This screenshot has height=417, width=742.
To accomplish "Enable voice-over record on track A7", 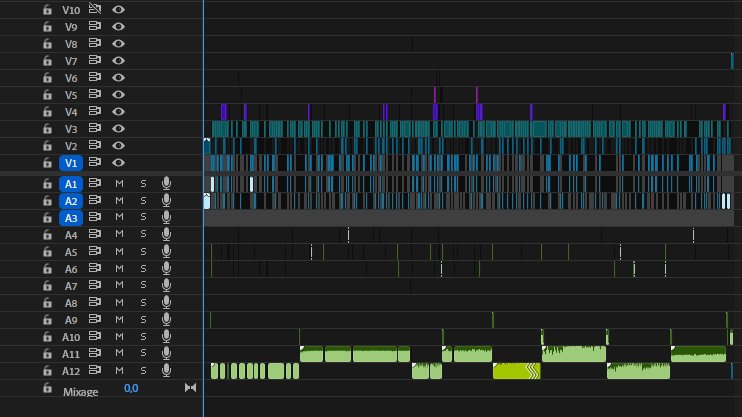I will [166, 285].
